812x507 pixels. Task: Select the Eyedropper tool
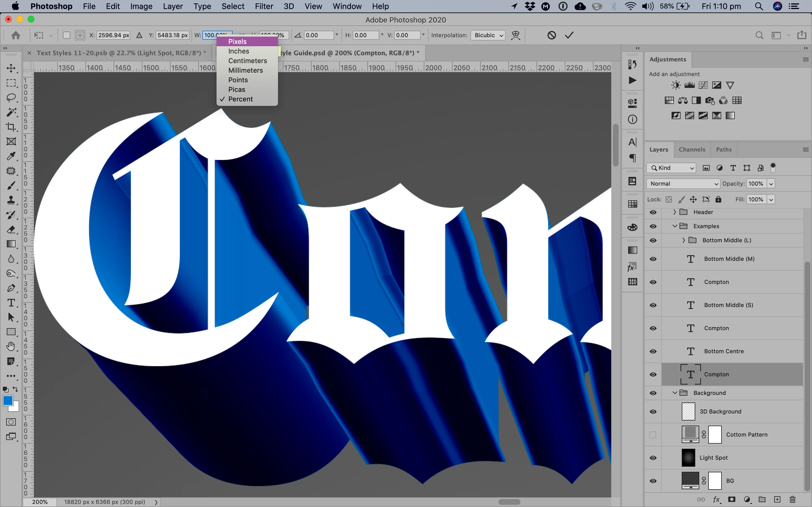coord(11,156)
